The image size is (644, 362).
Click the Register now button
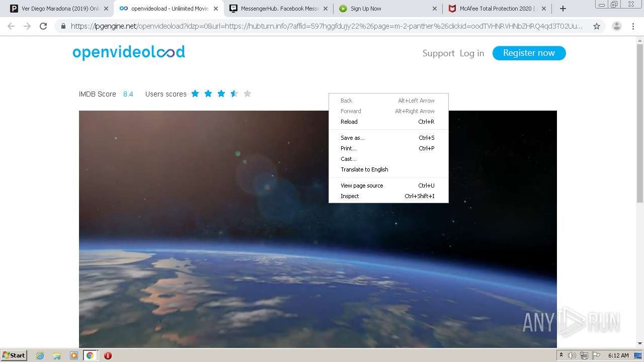(529, 53)
